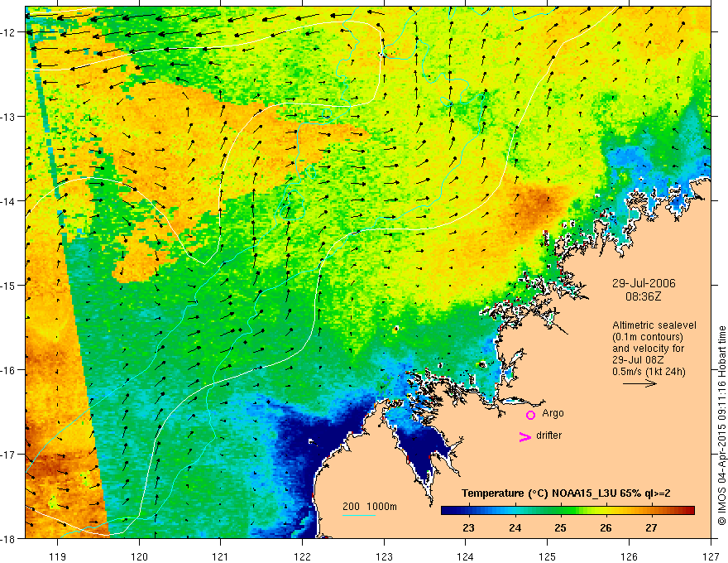Click the cyan 200 1000m depth contour legend line
Image resolution: width=728 pixels, height=563 pixels.
(359, 515)
